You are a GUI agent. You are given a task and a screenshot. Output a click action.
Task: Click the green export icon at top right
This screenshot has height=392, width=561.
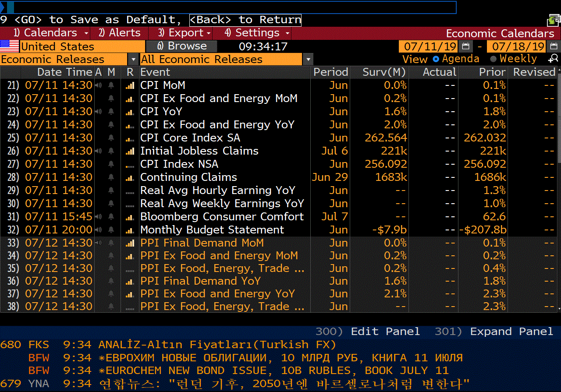553,20
